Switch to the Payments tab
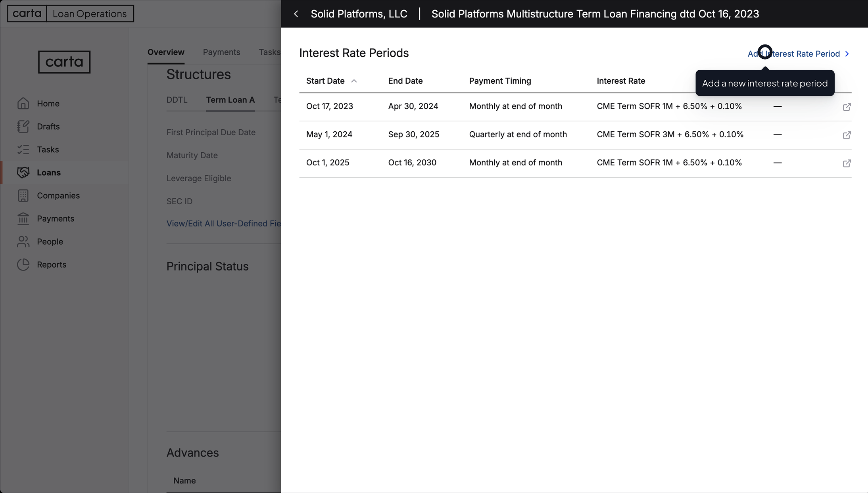 (221, 52)
